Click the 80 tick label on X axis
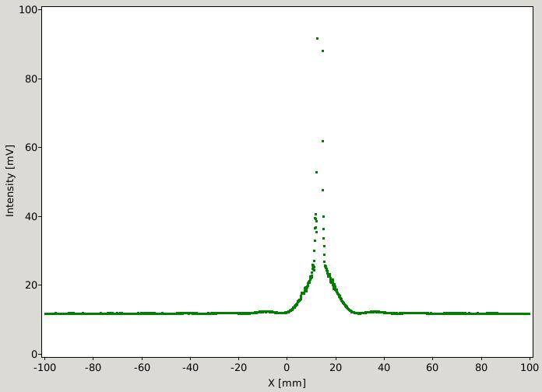 pos(481,367)
